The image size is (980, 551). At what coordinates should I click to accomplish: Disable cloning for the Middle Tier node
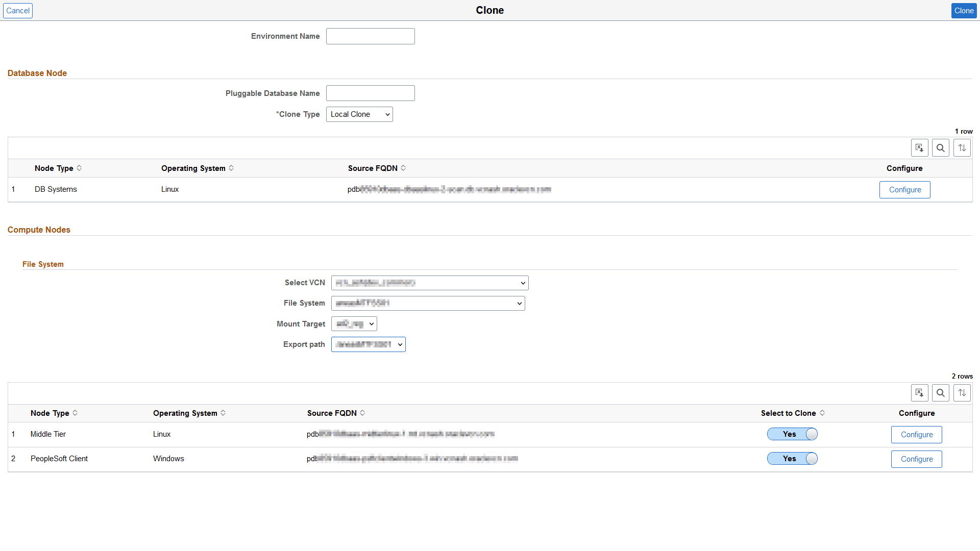[792, 434]
